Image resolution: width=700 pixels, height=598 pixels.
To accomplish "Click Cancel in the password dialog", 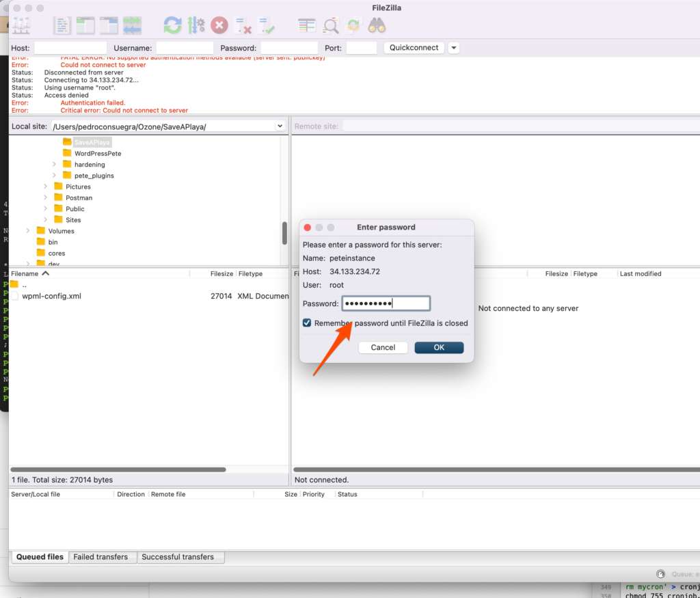I will click(383, 347).
